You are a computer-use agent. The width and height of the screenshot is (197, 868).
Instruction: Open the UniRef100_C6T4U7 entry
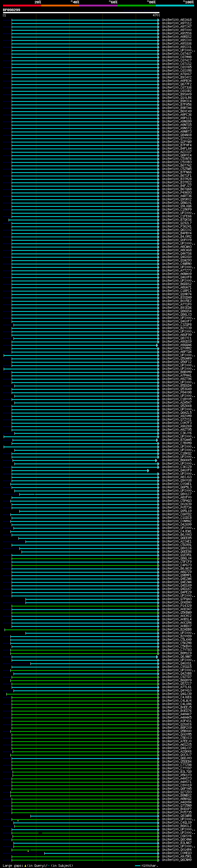(x=177, y=54)
